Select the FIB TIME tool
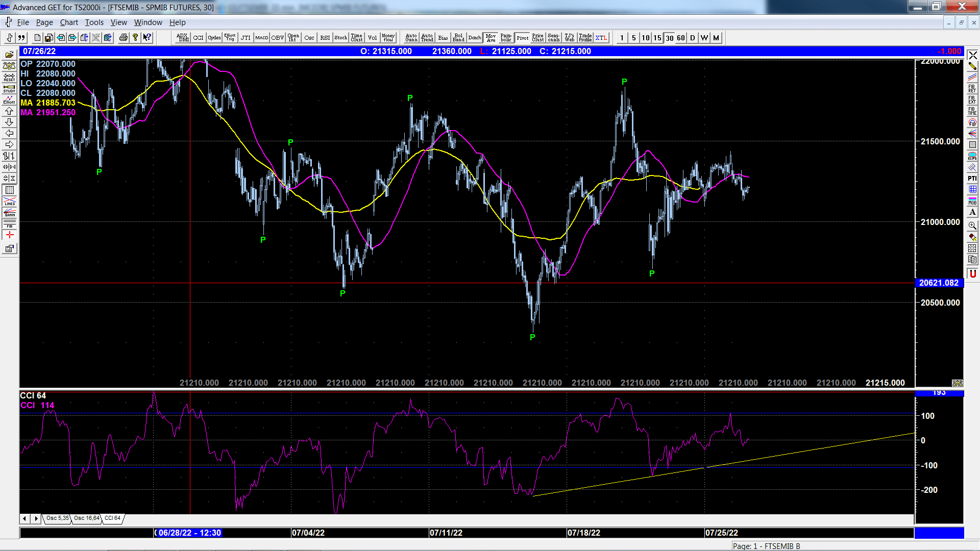This screenshot has height=551, width=980. click(972, 111)
